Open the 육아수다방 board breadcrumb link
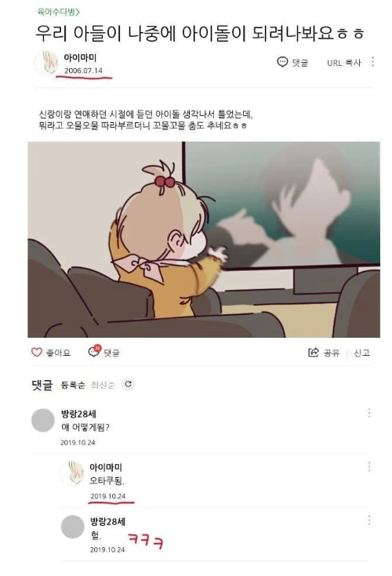Screen dimensions: 392x576 [59, 12]
